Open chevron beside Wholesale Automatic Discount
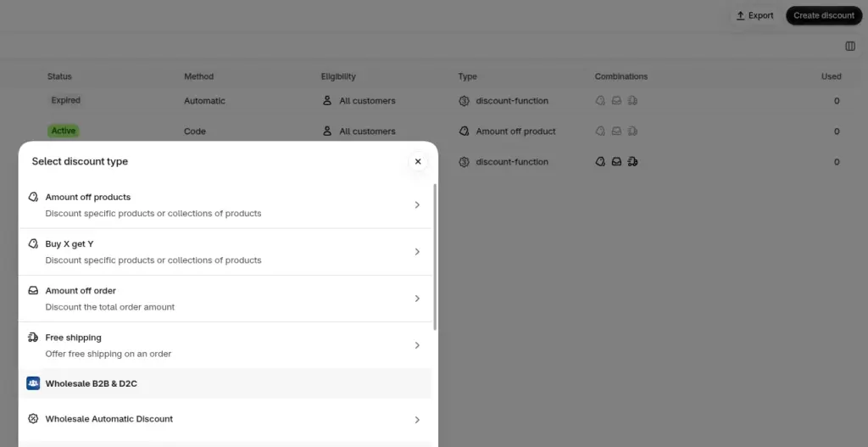Screen dimensions: 868x447 pyautogui.click(x=417, y=420)
